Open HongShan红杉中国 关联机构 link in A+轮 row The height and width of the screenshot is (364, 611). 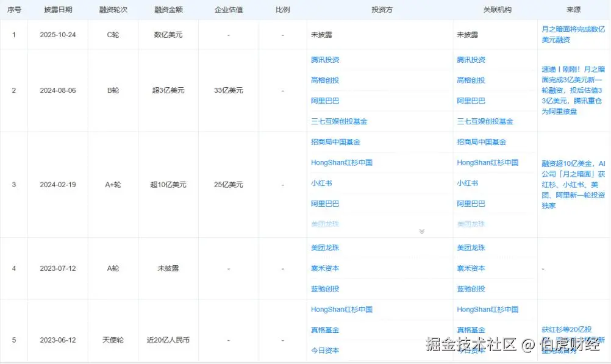coord(488,163)
